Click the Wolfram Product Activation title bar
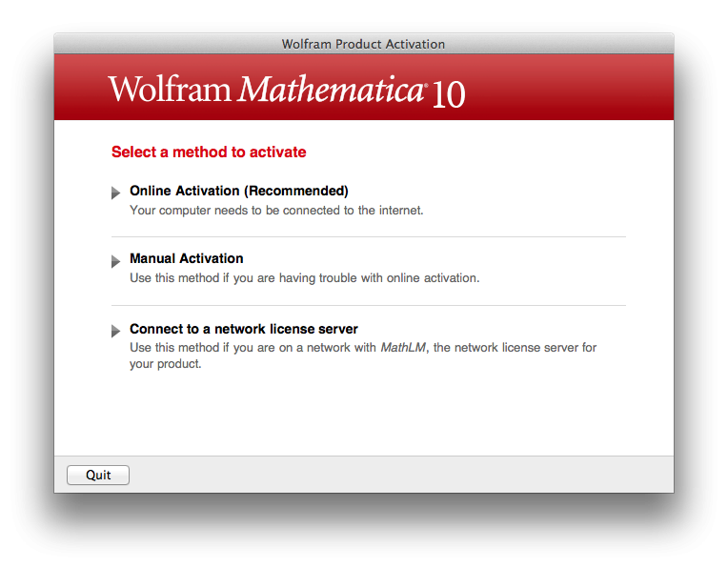 point(364,44)
